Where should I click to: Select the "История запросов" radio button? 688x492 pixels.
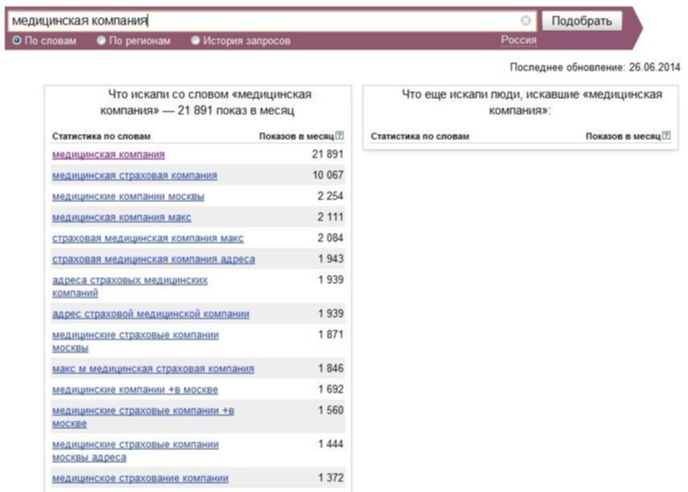click(195, 41)
